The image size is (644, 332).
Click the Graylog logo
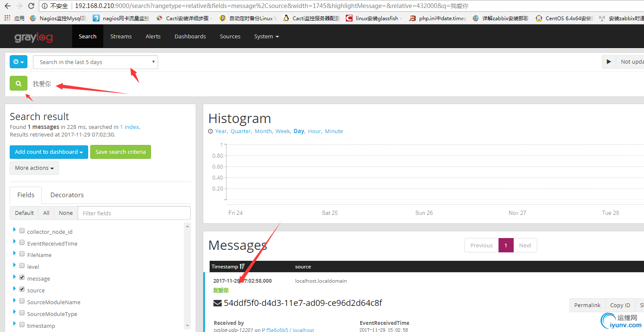[x=34, y=37]
